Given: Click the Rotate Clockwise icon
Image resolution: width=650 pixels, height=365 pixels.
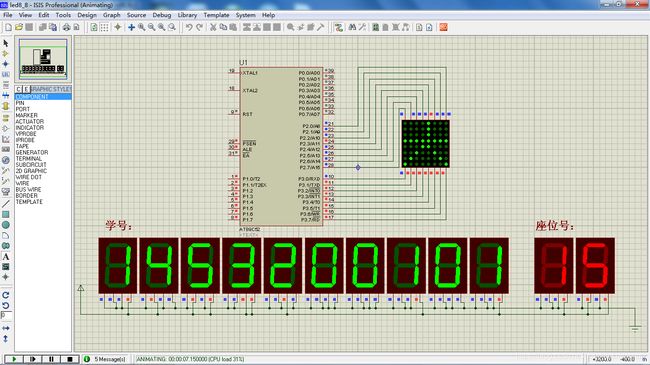Looking at the screenshot, I should coord(6,295).
